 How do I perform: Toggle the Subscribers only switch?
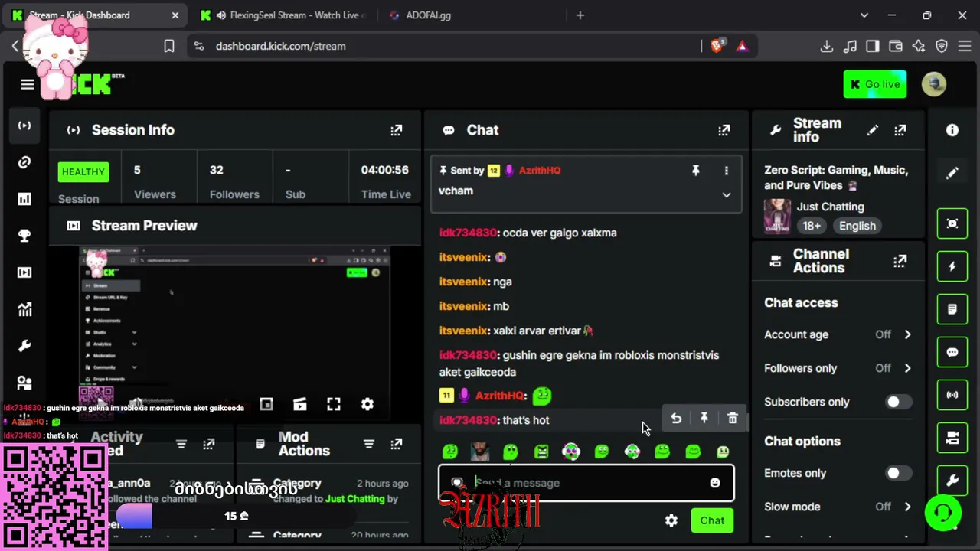(897, 402)
